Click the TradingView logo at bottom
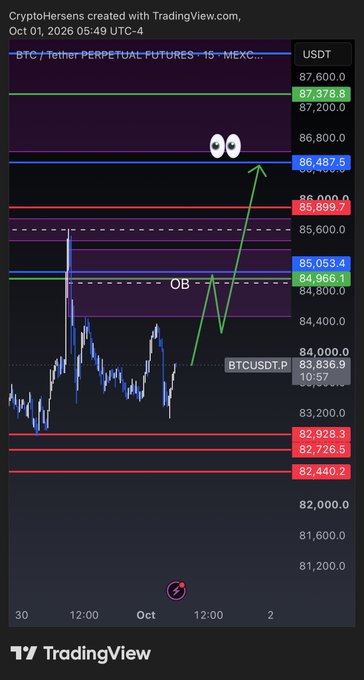 point(81,653)
